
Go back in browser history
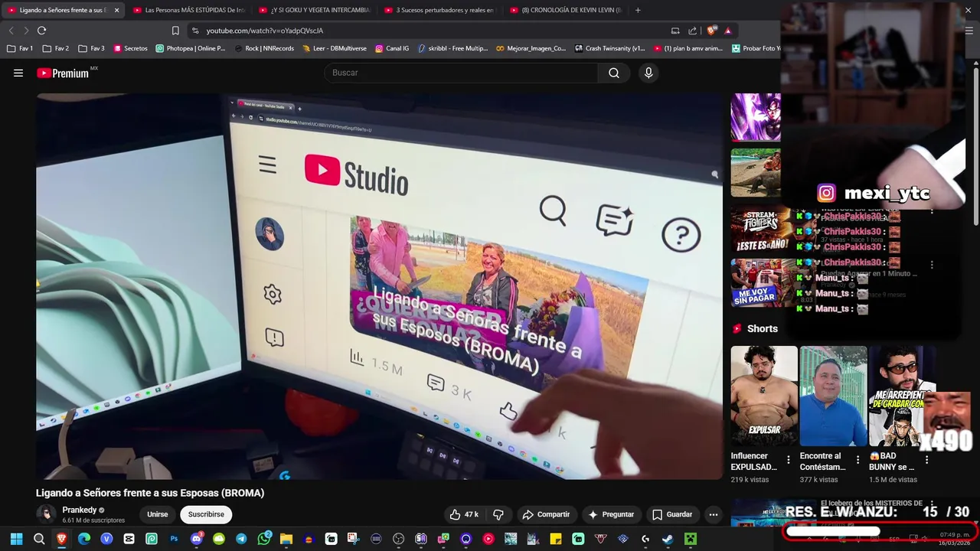click(x=11, y=31)
